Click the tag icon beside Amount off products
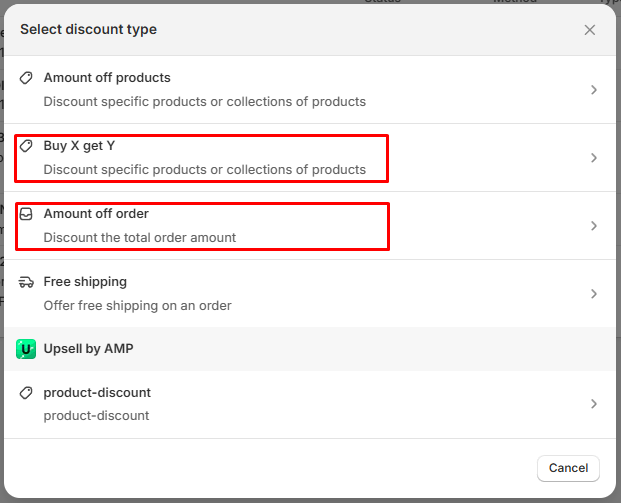This screenshot has height=503, width=621. point(27,78)
